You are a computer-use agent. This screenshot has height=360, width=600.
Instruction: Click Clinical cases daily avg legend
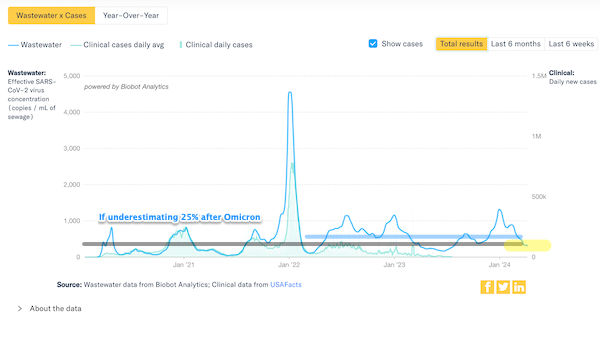(x=117, y=45)
